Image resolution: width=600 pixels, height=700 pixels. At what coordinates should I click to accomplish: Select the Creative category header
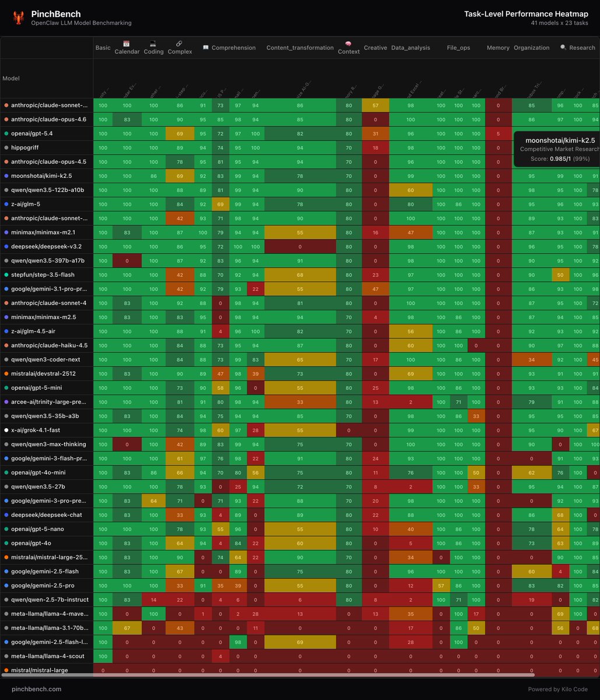[x=376, y=48]
